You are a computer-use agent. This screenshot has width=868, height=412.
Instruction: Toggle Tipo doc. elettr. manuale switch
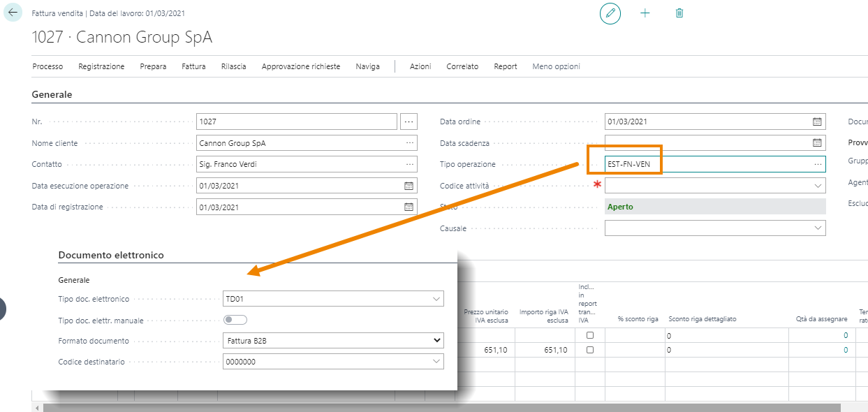pos(235,320)
